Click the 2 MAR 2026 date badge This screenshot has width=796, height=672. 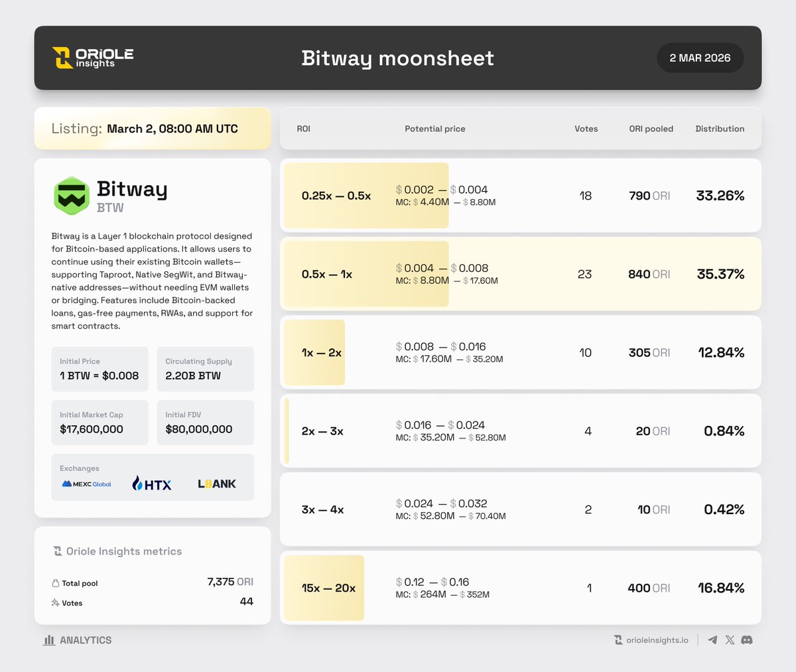[700, 58]
